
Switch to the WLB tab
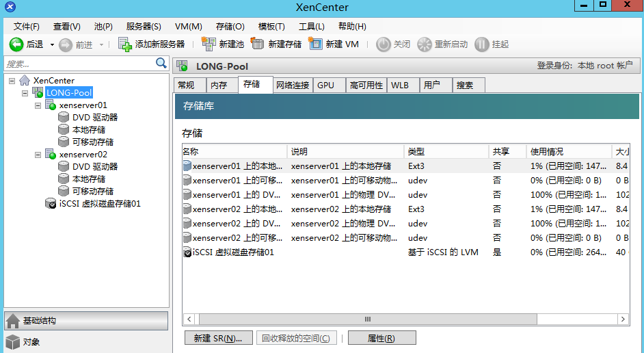(x=403, y=85)
